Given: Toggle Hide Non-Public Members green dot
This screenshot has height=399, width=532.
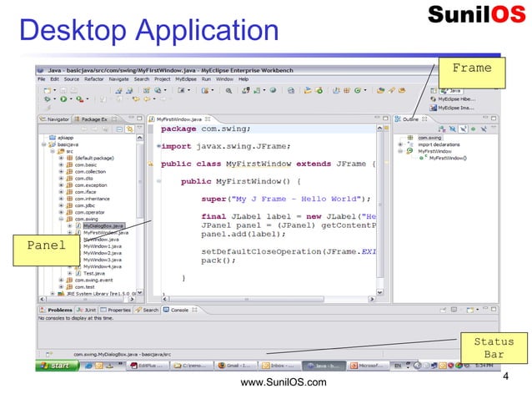Looking at the screenshot, I should [474, 129].
